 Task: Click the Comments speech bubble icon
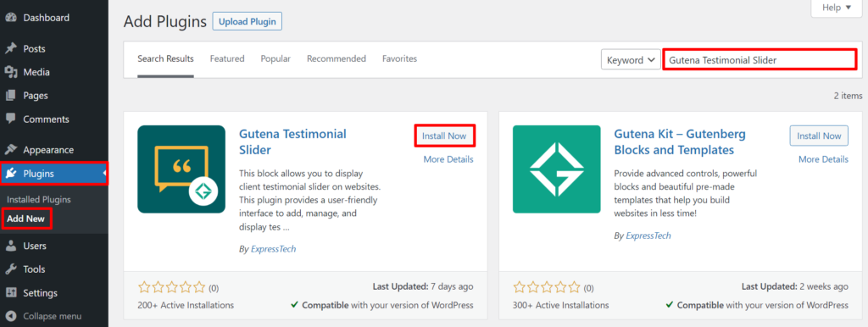[10, 119]
